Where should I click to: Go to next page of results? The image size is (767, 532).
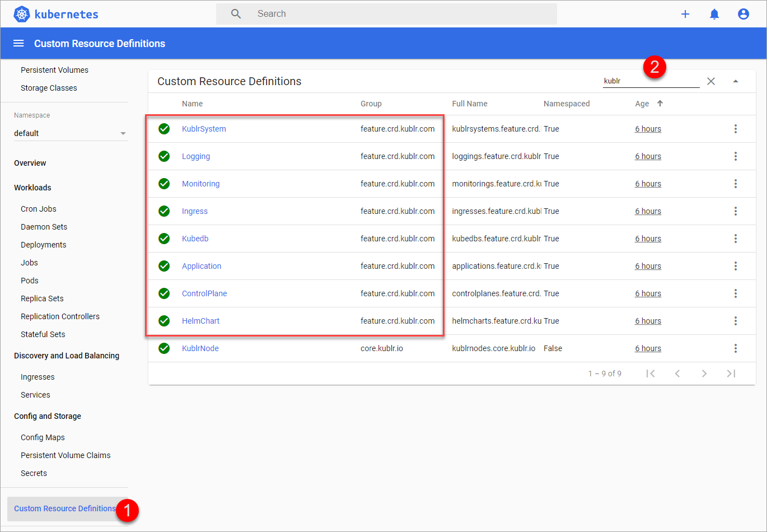[704, 374]
